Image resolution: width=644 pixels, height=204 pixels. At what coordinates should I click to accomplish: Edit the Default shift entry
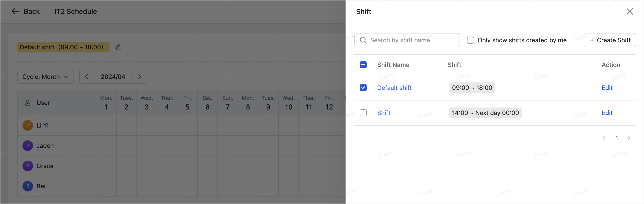607,88
